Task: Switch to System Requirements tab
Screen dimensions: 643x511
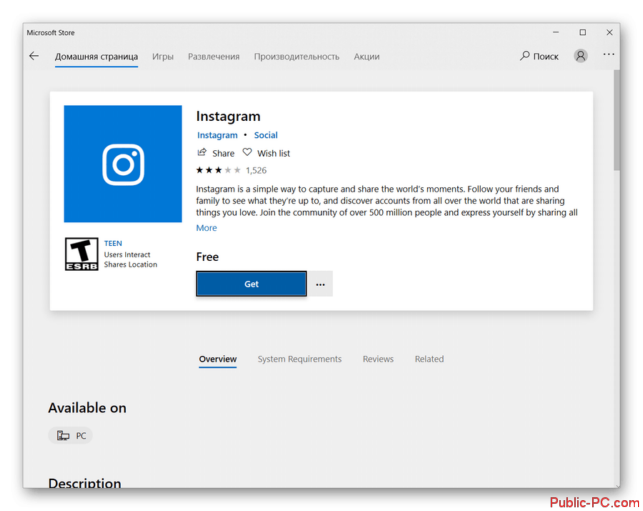Action: 300,359
